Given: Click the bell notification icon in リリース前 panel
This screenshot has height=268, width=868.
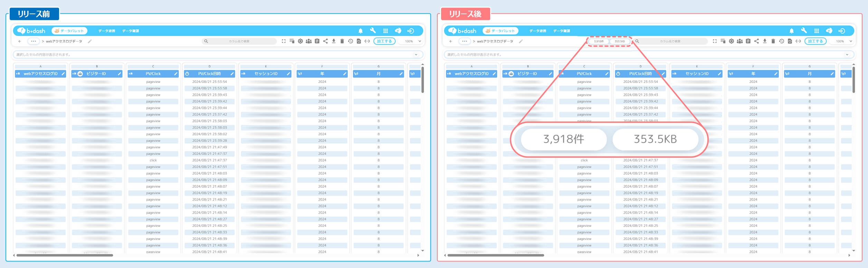Looking at the screenshot, I should pos(360,31).
